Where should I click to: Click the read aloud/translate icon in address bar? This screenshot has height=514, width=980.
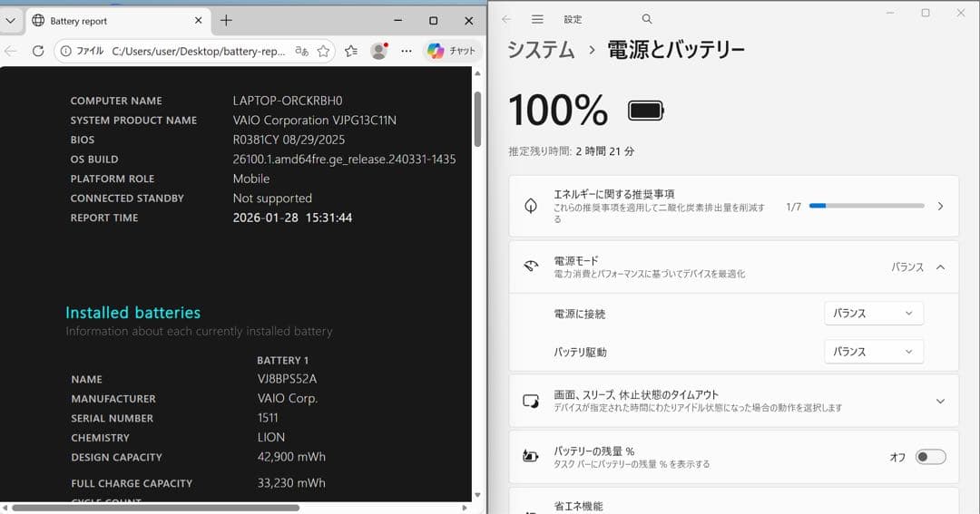(302, 51)
